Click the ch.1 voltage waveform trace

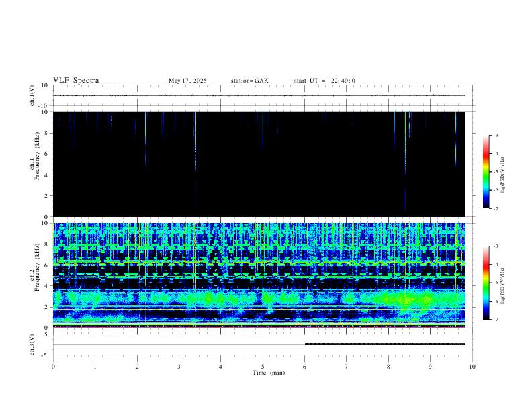[259, 95]
